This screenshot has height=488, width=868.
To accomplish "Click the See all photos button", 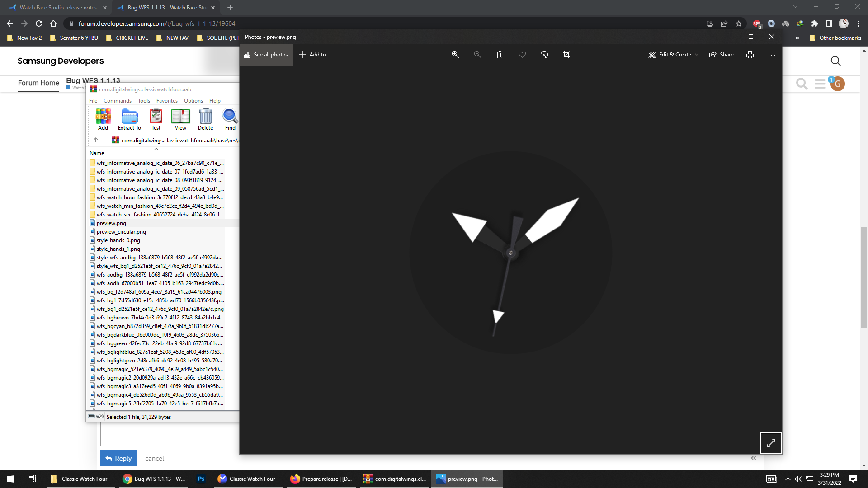I will coord(266,55).
